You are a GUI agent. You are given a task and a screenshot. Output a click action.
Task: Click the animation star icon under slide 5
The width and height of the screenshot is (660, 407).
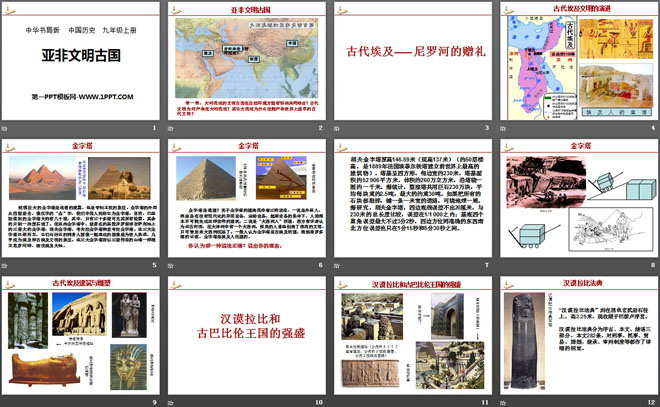pos(5,265)
